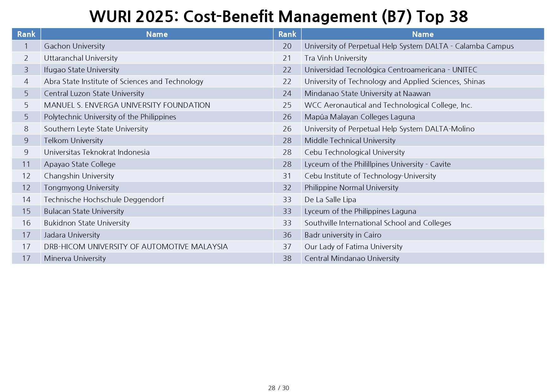The image size is (555, 392).
Task: Select 'Tra Vinh University'
Action: pyautogui.click(x=336, y=58)
